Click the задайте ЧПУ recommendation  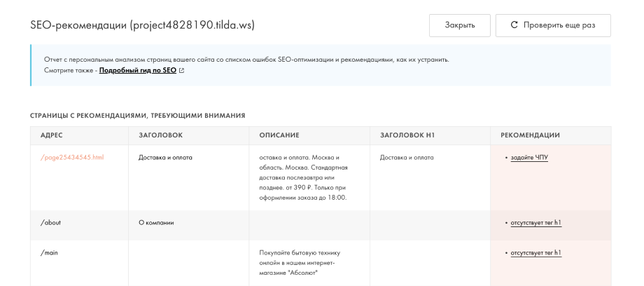tap(529, 158)
